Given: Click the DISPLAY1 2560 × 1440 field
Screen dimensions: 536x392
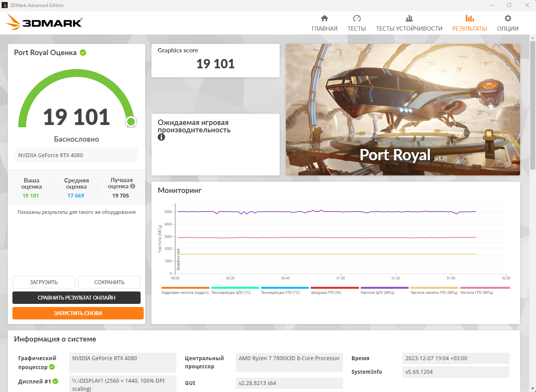Looking at the screenshot, I should point(123,383).
